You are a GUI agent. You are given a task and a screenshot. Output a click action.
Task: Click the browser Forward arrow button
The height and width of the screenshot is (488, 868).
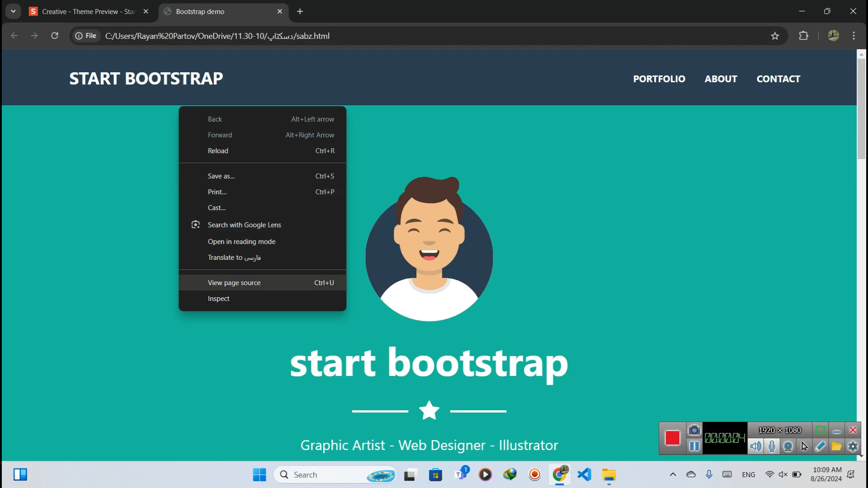point(34,36)
